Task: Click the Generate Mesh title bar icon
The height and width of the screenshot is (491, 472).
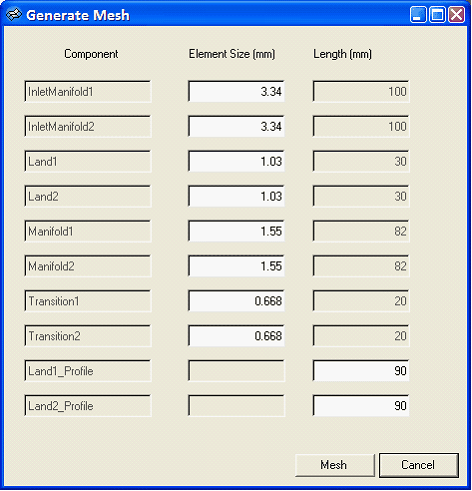Action: click(x=14, y=15)
